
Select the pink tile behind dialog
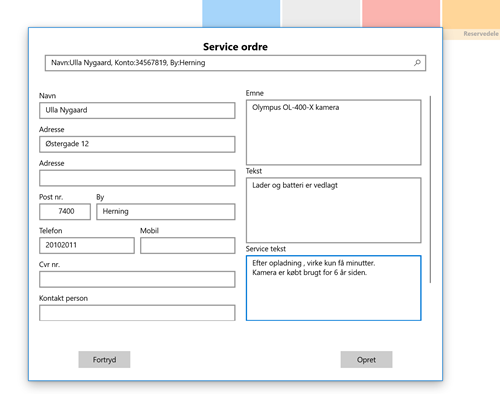coord(401,13)
